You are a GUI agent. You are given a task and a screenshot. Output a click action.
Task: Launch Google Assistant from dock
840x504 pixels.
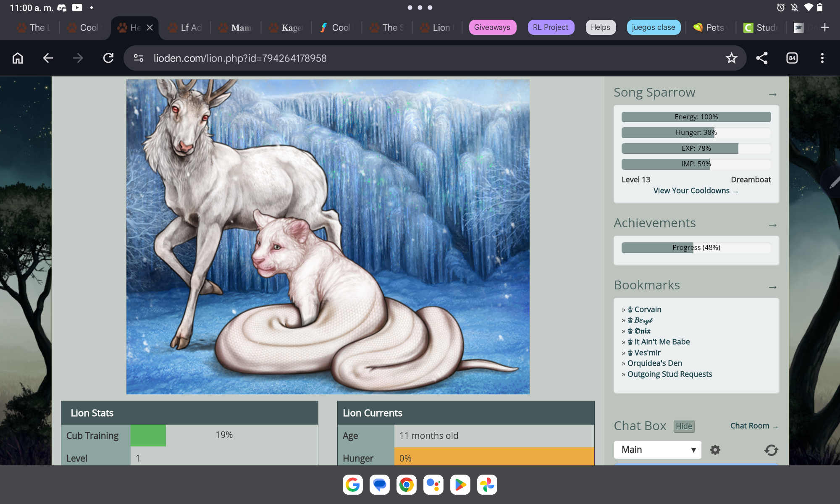pyautogui.click(x=433, y=485)
